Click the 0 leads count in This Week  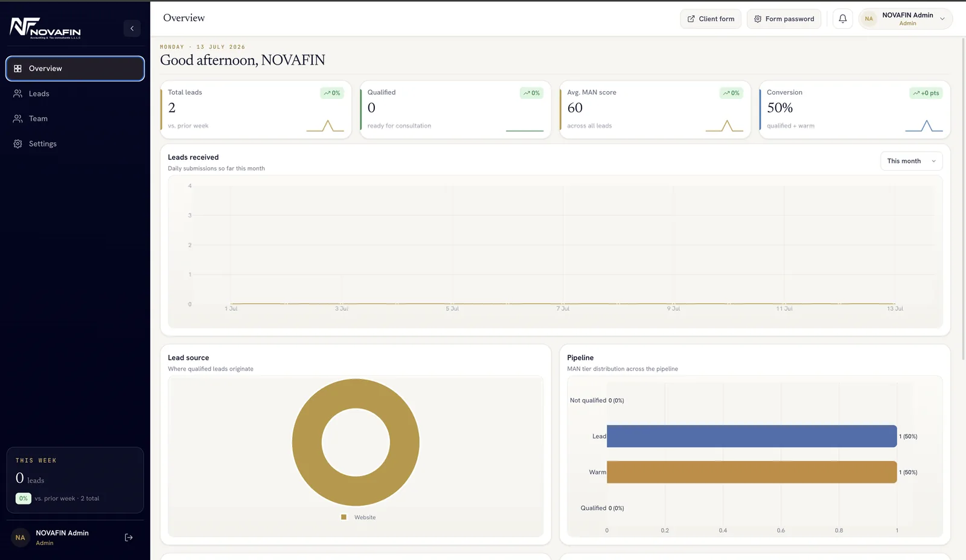point(30,479)
